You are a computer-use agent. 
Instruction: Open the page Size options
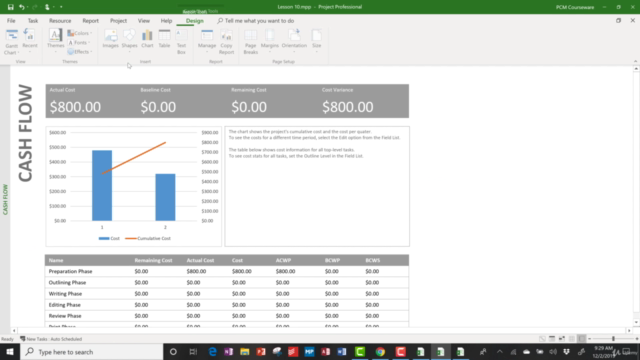[x=317, y=41]
